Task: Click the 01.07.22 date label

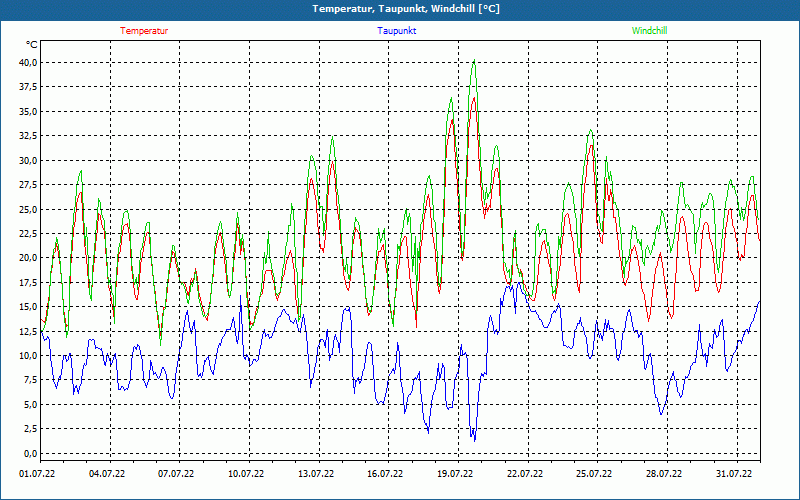Action: (37, 473)
